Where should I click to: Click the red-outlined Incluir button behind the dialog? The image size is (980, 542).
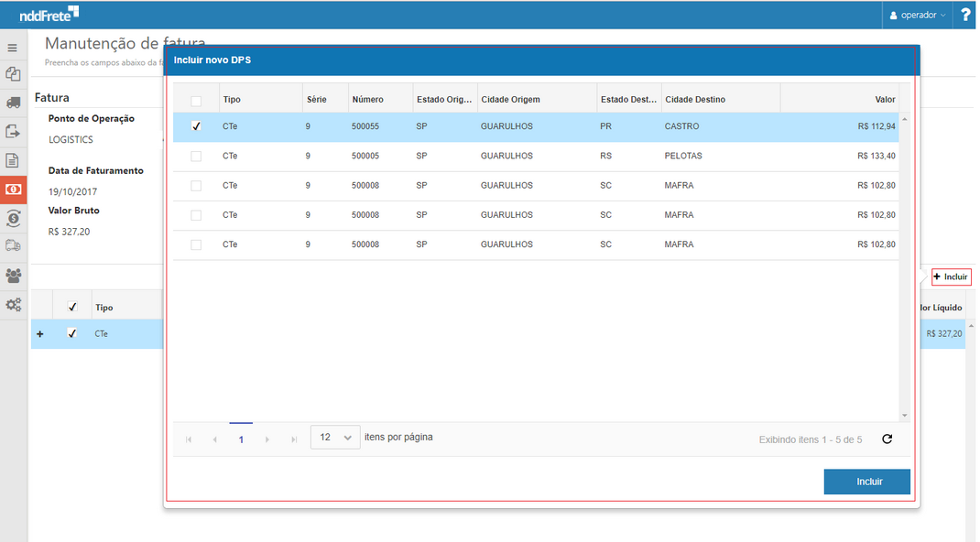coord(951,276)
